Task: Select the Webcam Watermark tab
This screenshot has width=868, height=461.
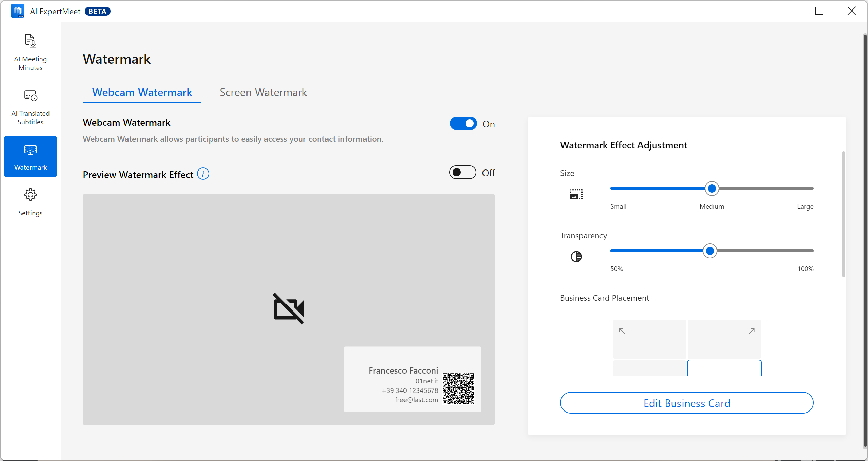Action: 142,92
